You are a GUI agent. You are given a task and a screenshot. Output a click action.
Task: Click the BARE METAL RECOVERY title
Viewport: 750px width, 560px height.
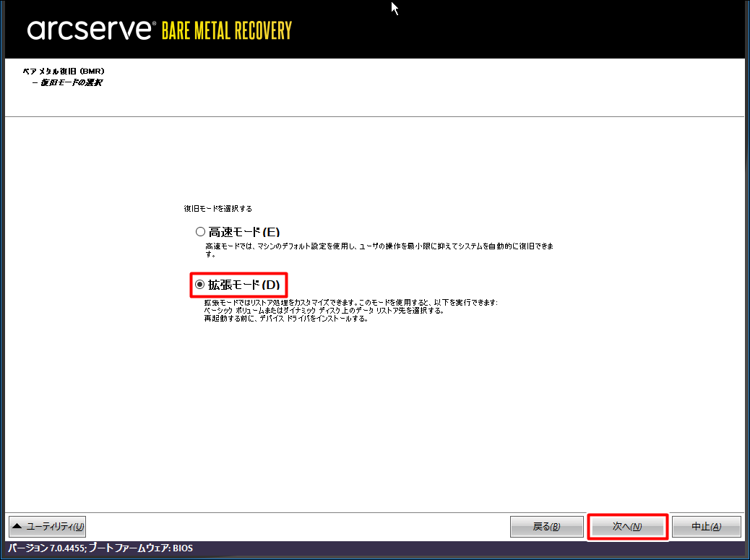(x=227, y=31)
